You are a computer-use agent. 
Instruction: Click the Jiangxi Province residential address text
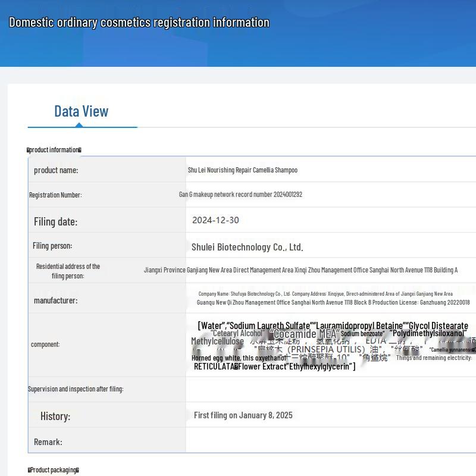[300, 270]
